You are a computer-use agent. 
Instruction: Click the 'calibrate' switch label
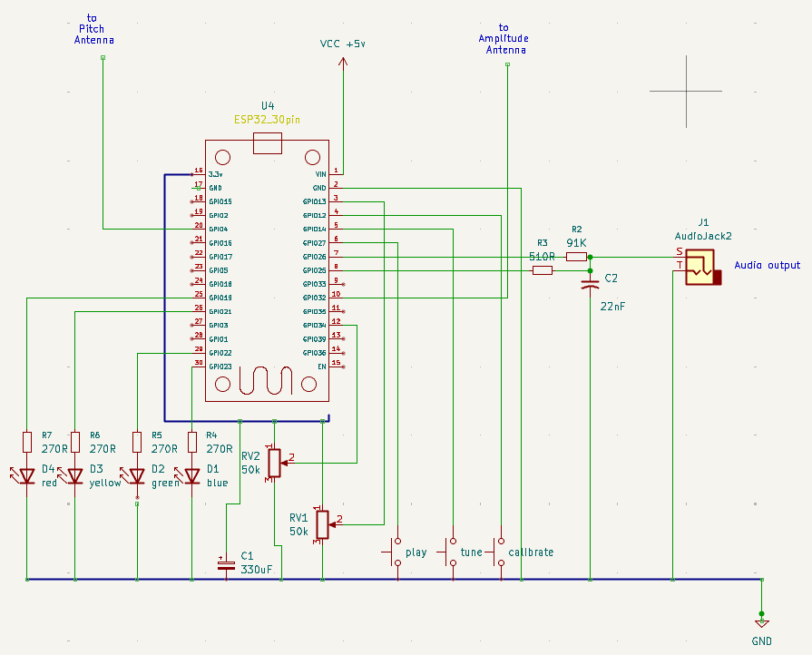click(531, 552)
